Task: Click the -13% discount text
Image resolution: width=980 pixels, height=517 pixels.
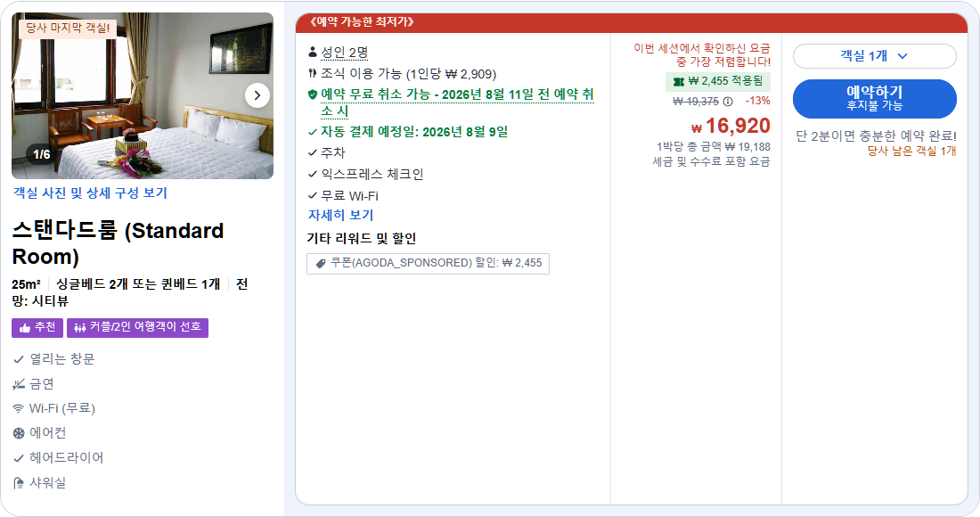Action: [757, 102]
